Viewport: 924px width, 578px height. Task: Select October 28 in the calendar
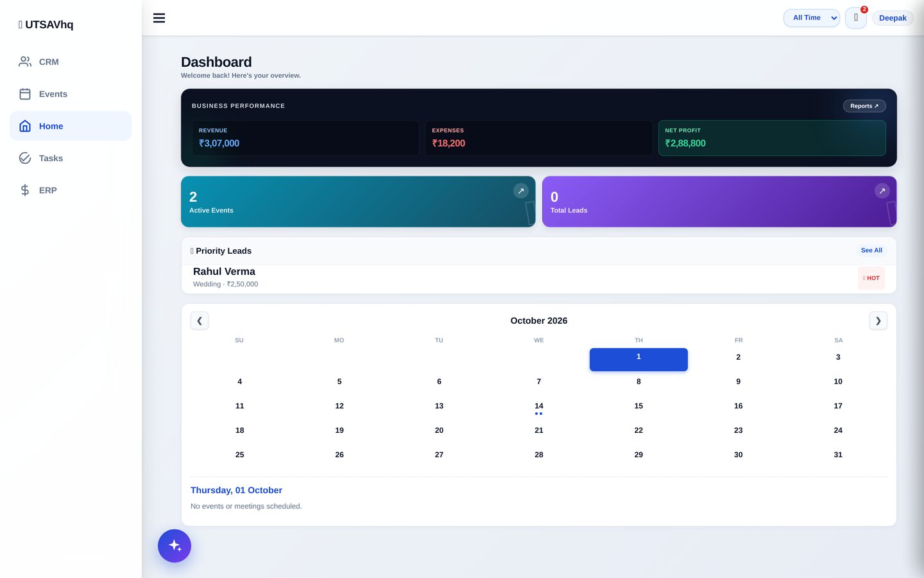tap(539, 455)
